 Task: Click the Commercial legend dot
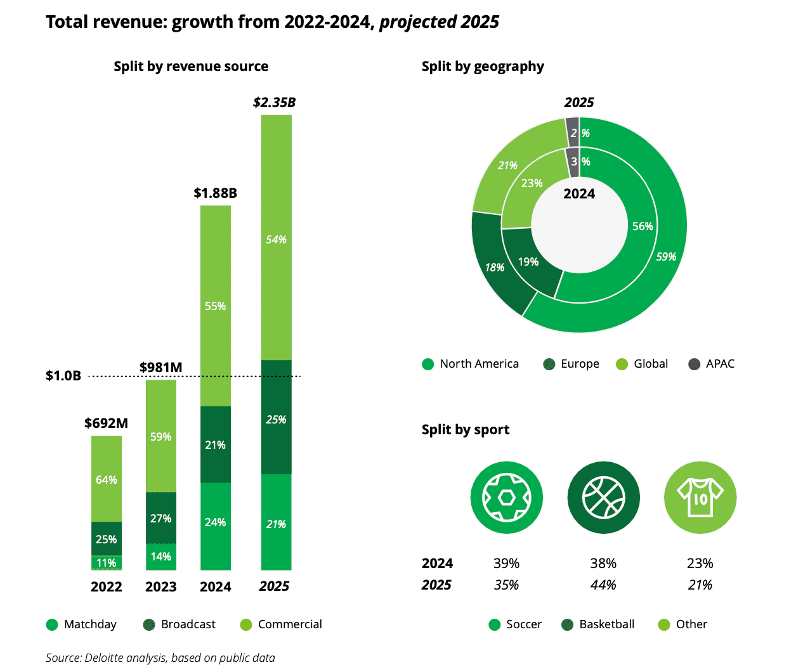click(246, 625)
